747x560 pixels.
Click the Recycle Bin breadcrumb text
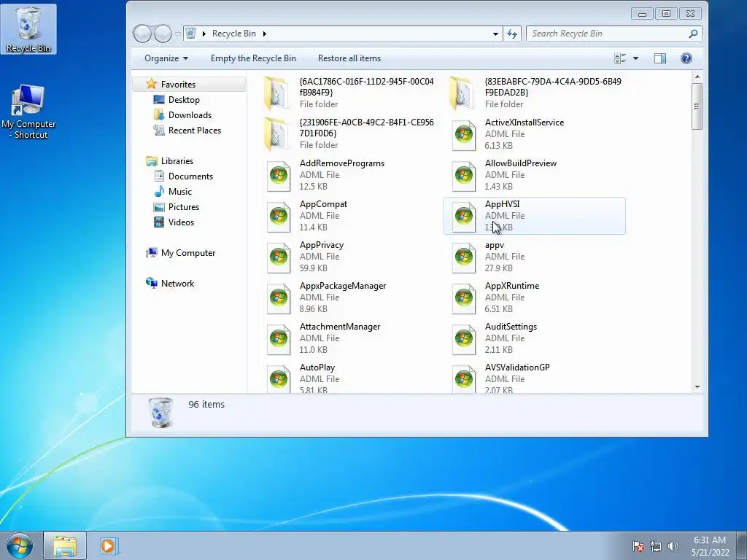click(234, 34)
